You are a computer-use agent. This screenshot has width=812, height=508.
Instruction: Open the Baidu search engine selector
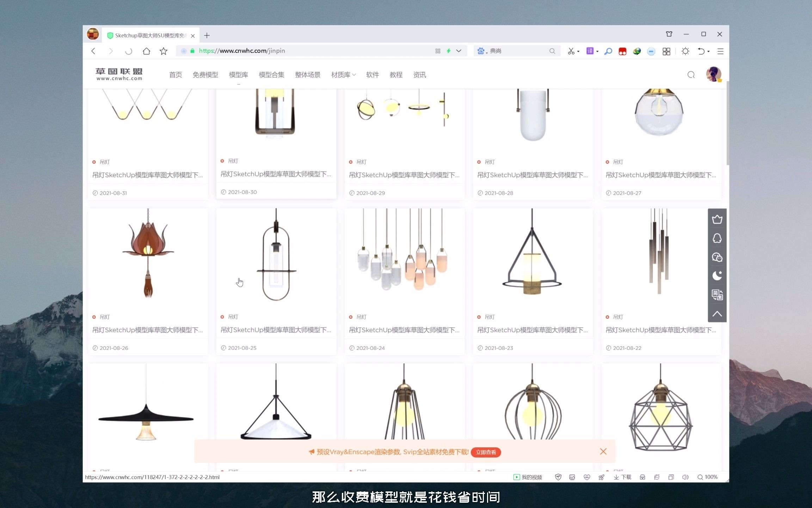click(482, 51)
